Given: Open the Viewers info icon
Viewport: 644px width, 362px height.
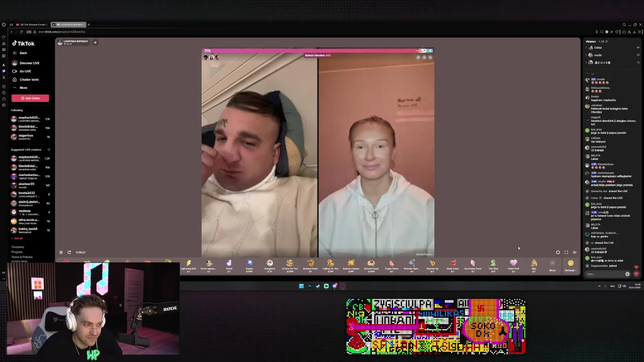Looking at the screenshot, I should click(x=606, y=41).
